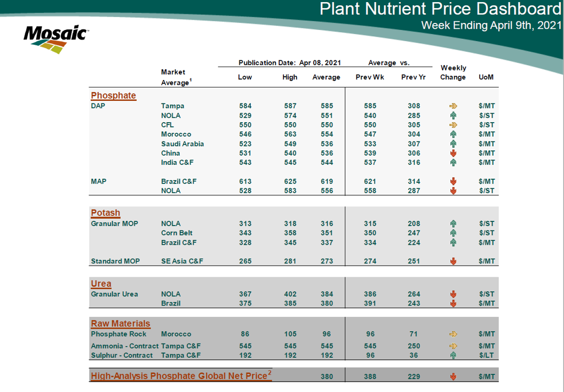Viewport: 564px width, 392px height.
Task: Click the Mosaic logo
Action: click(55, 38)
